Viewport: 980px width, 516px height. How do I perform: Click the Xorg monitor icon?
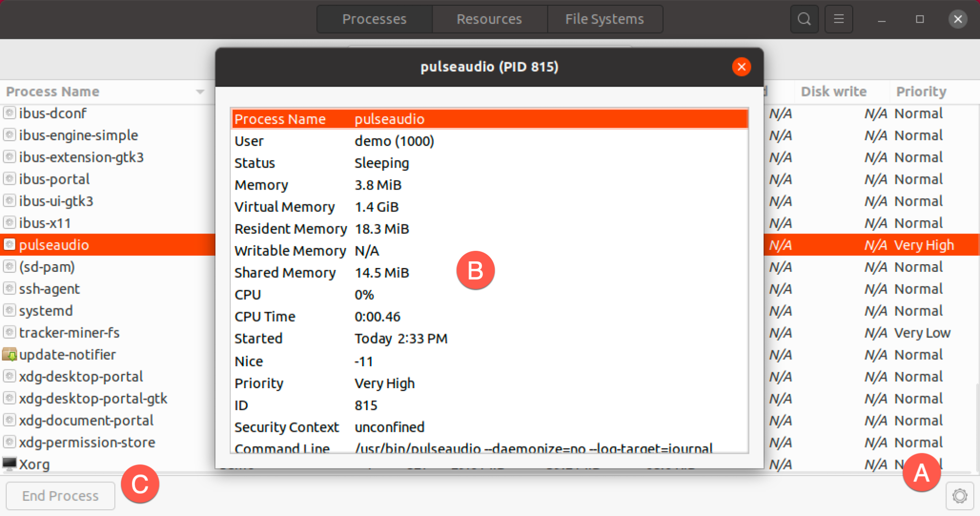(x=9, y=464)
